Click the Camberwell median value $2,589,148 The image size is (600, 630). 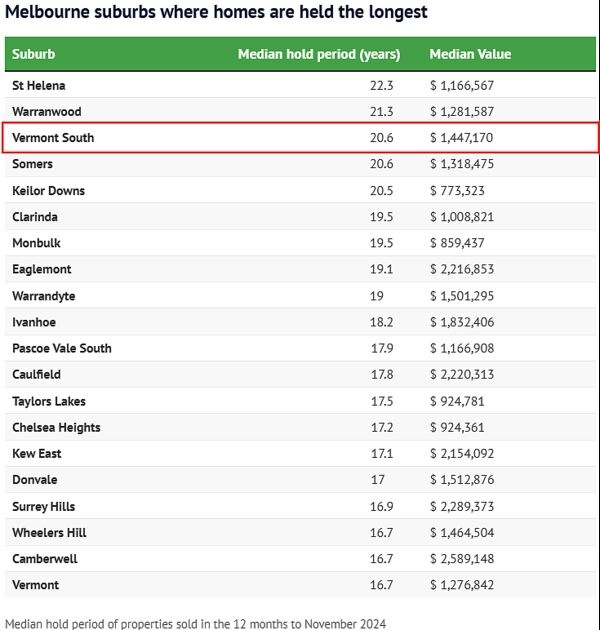point(461,559)
